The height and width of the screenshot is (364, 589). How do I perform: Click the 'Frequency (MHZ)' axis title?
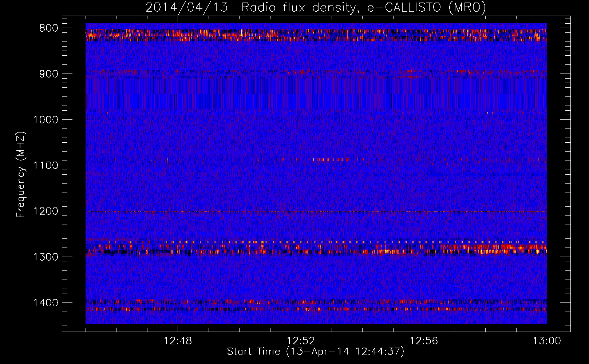point(21,175)
